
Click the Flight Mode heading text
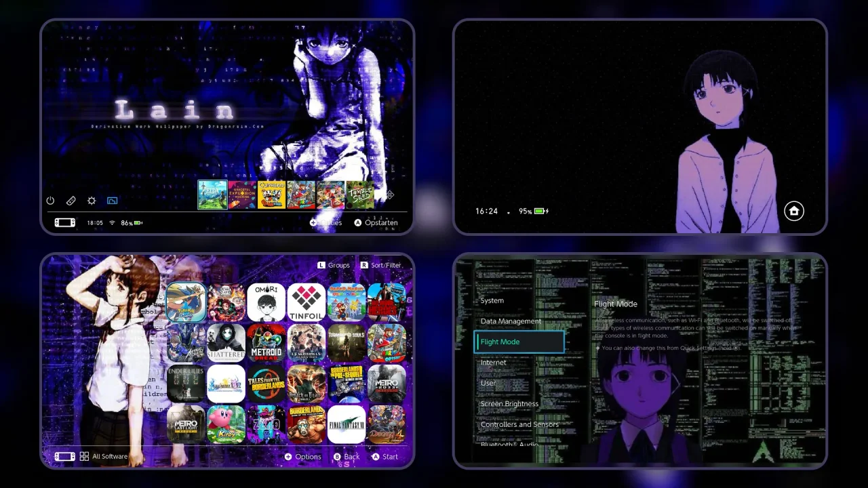[616, 304]
